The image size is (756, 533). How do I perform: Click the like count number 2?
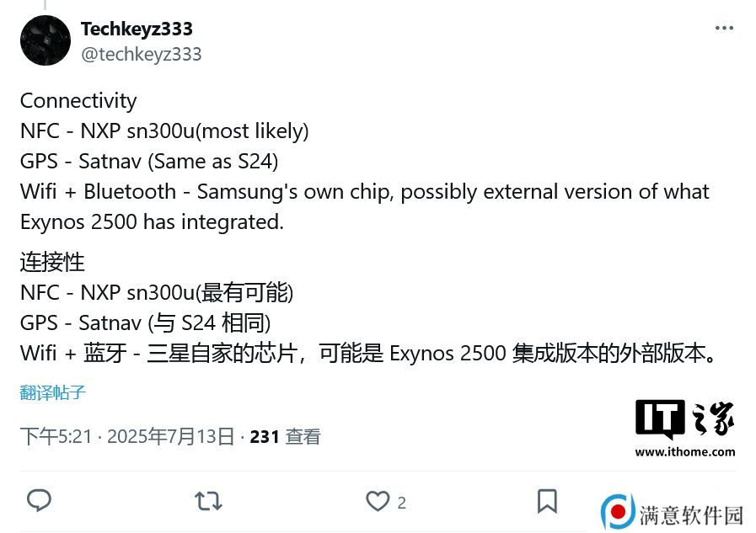tap(402, 504)
